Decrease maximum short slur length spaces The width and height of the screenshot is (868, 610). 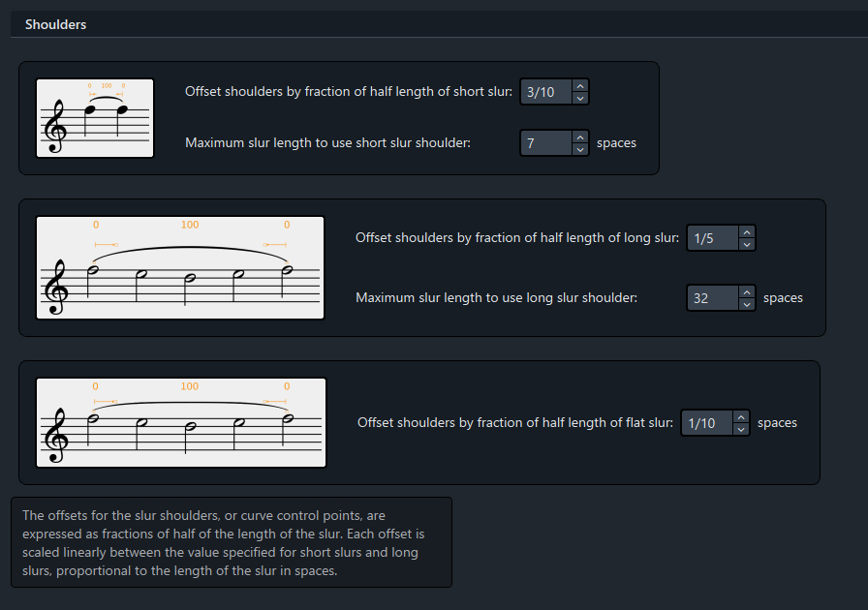[580, 149]
